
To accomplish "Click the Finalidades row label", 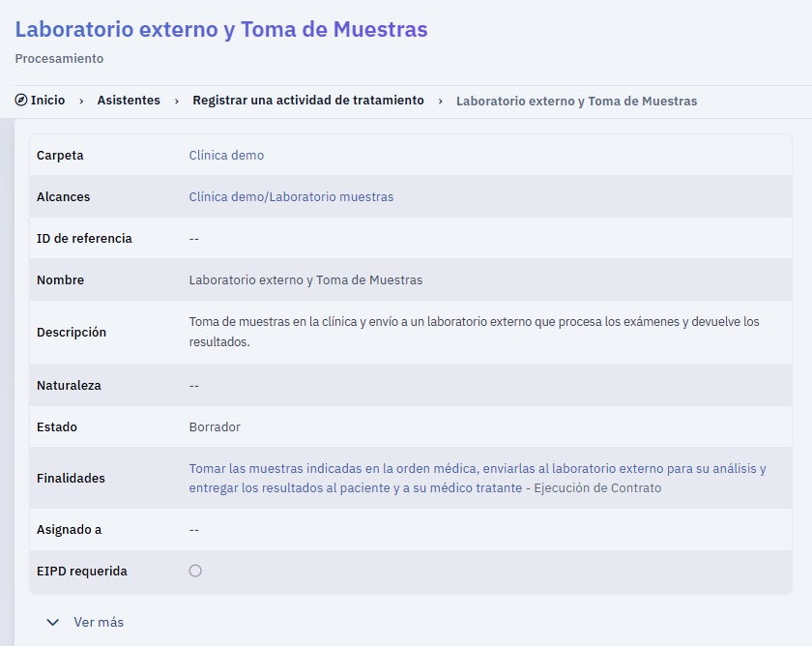I will coord(71,478).
